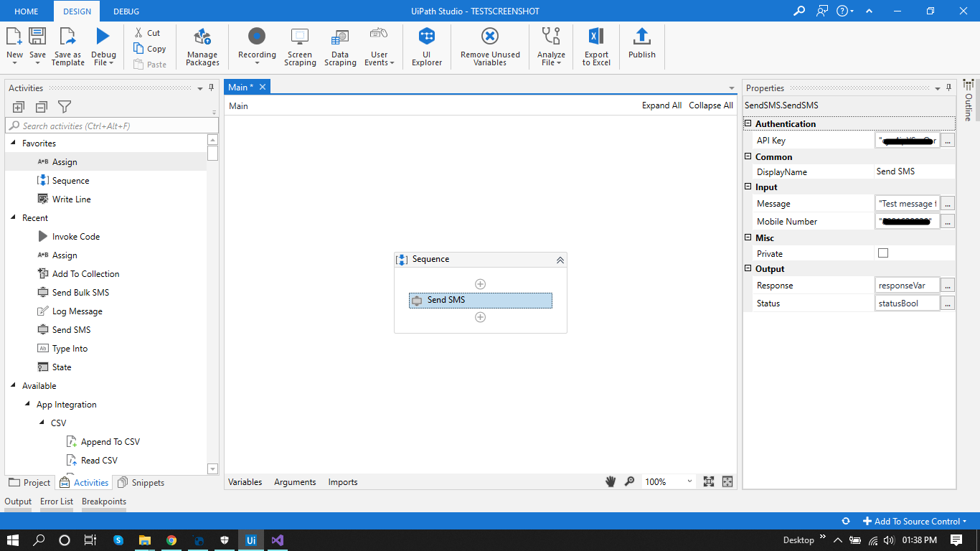Click the Save icon in ribbon
This screenshot has height=551, width=980.
(37, 37)
